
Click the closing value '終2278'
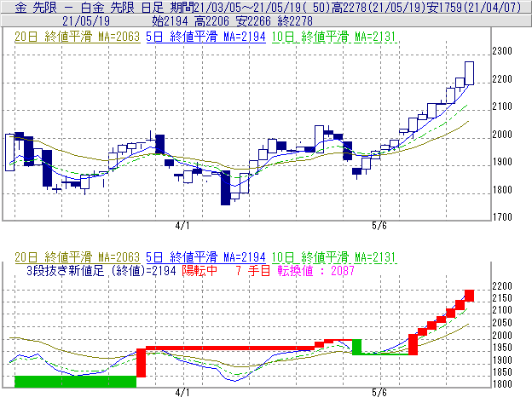tap(295, 21)
